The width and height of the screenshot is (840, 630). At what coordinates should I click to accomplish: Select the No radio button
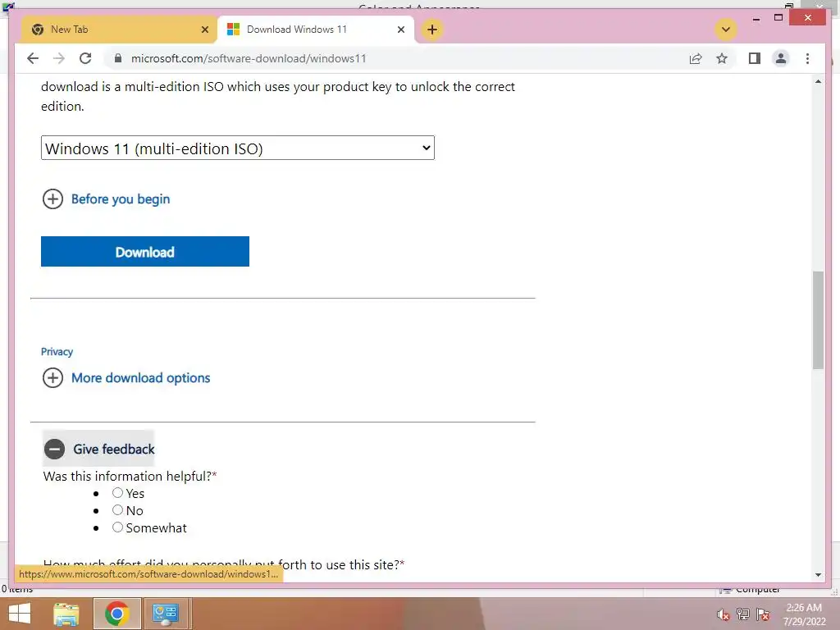click(117, 509)
